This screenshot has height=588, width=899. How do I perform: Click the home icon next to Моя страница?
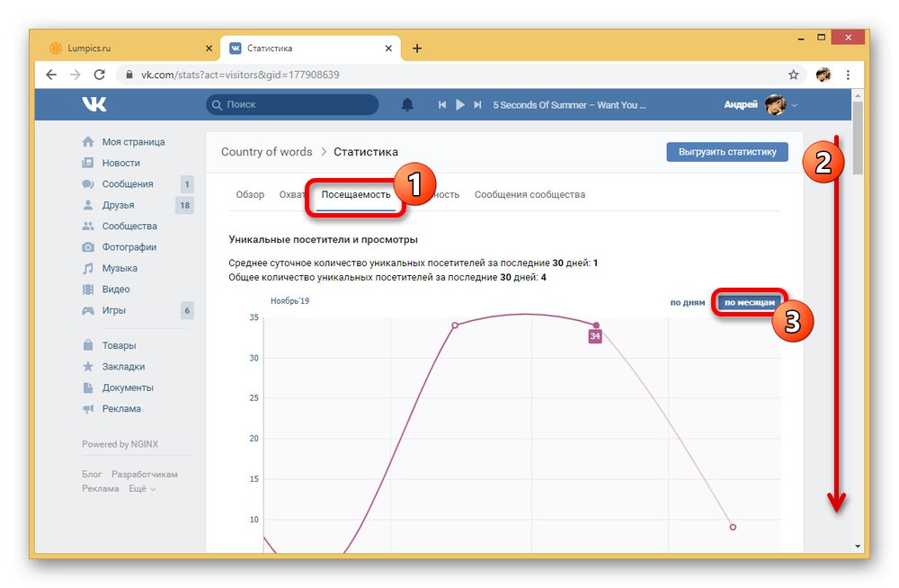coord(88,141)
